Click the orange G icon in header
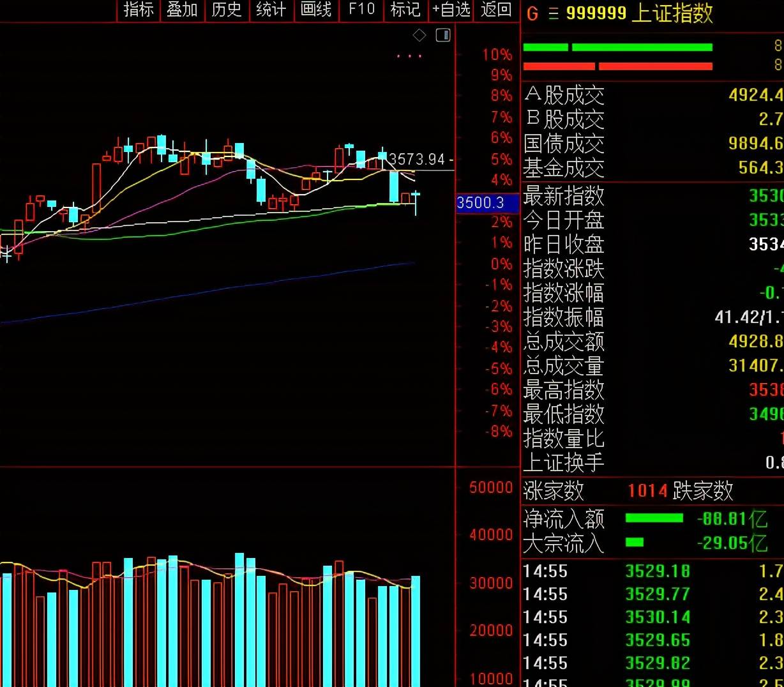This screenshot has width=784, height=687. tap(532, 13)
